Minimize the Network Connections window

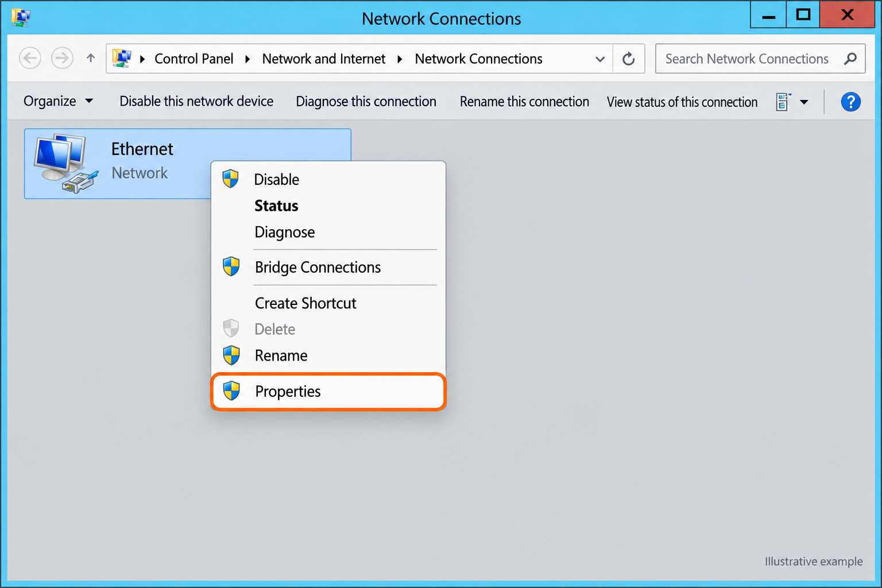point(769,15)
